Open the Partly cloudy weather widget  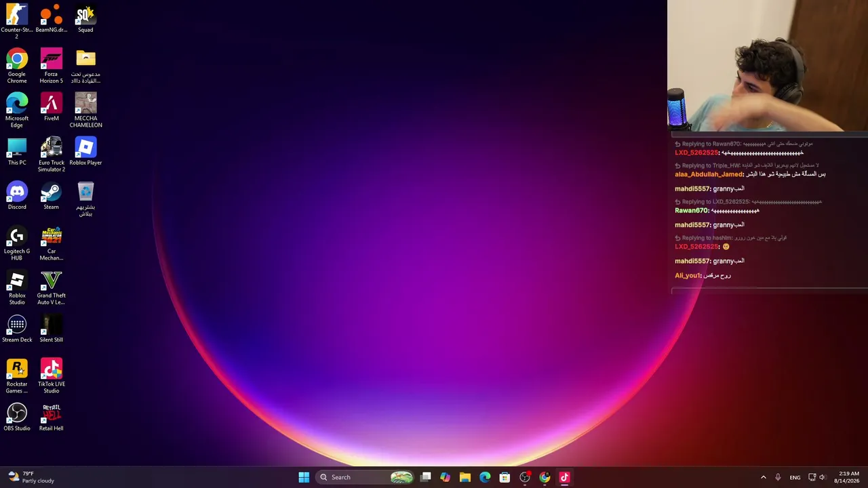tap(31, 477)
